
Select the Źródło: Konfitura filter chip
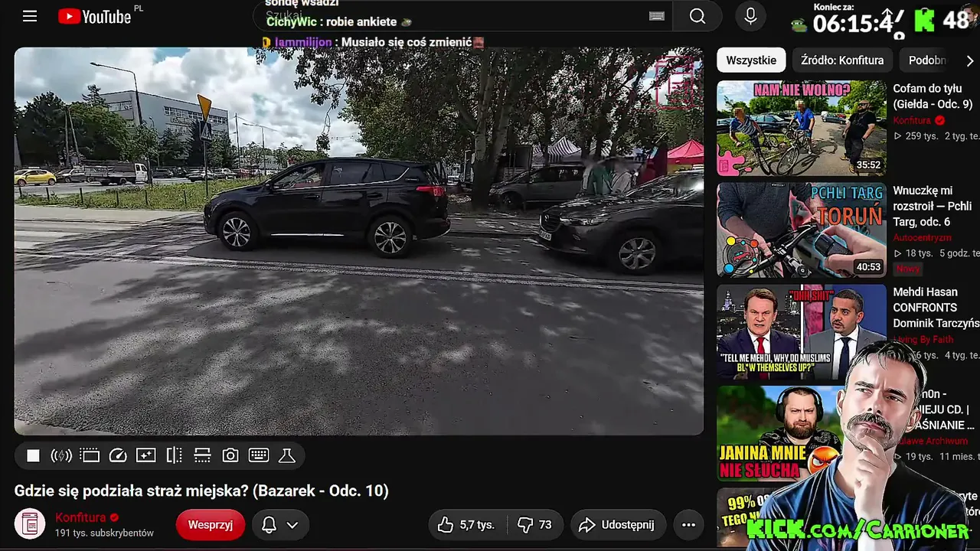tap(842, 60)
